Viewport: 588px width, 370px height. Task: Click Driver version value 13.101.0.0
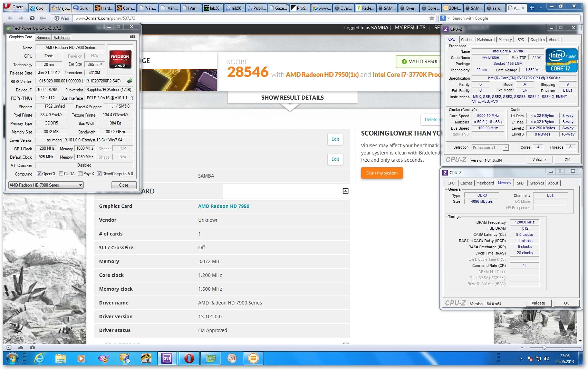click(x=210, y=317)
